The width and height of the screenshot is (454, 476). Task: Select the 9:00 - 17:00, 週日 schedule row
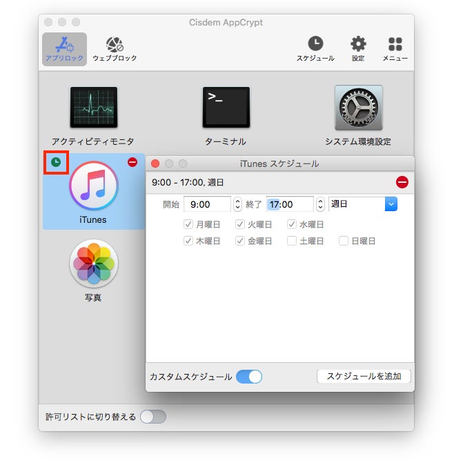tap(280, 182)
